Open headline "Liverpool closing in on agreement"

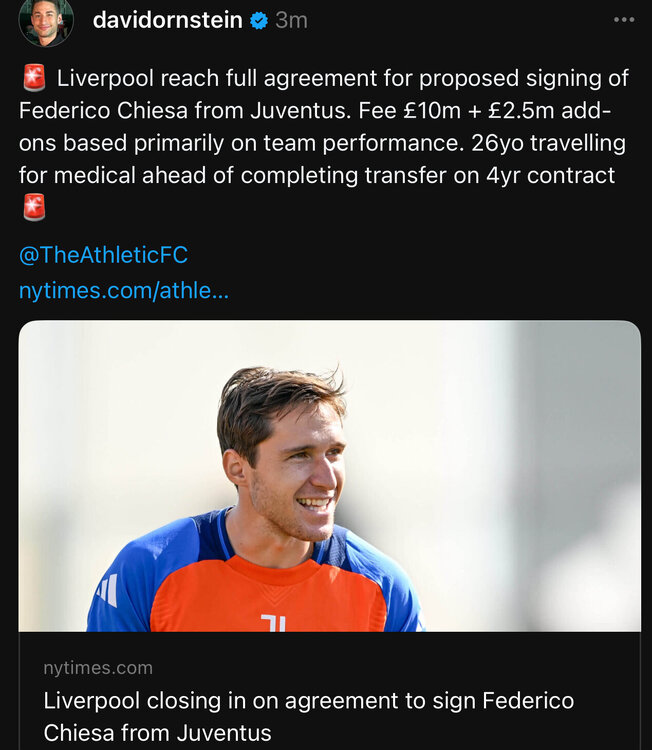pyautogui.click(x=309, y=701)
